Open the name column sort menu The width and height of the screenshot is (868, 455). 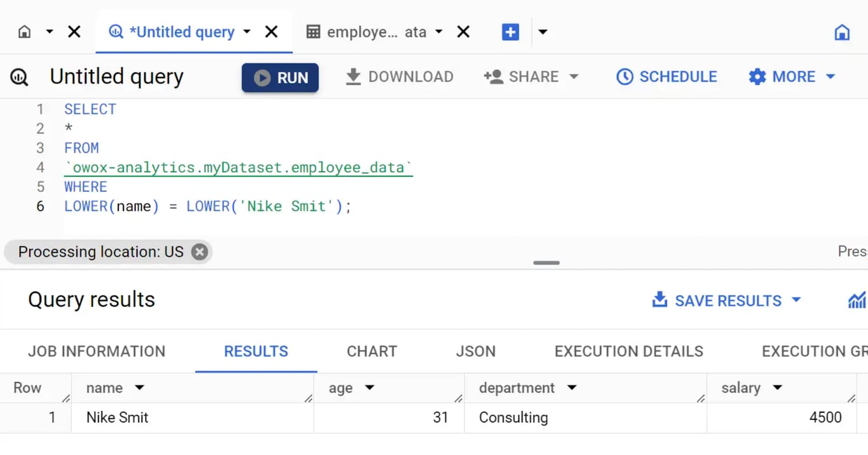(140, 388)
